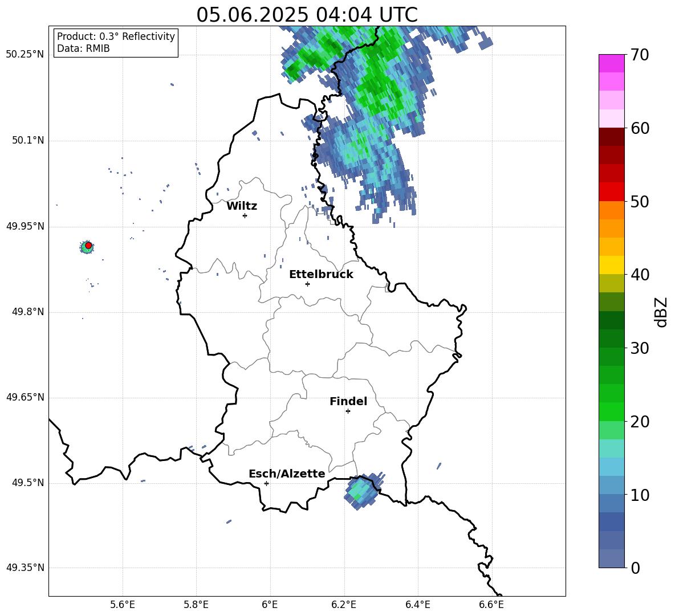
Task: Click the colorbar value 30
Action: click(640, 348)
